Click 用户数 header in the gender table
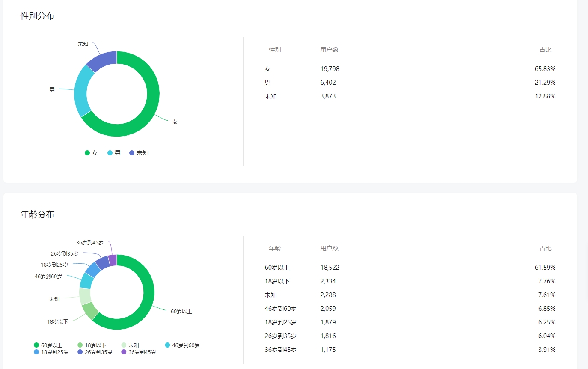 pos(329,50)
